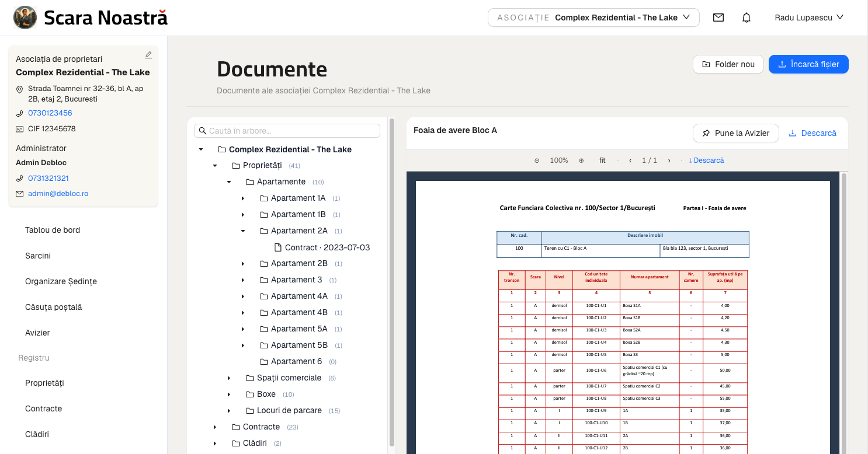This screenshot has width=868, height=454.
Task: Click the folder icon of Apartament 1A
Action: tap(264, 198)
